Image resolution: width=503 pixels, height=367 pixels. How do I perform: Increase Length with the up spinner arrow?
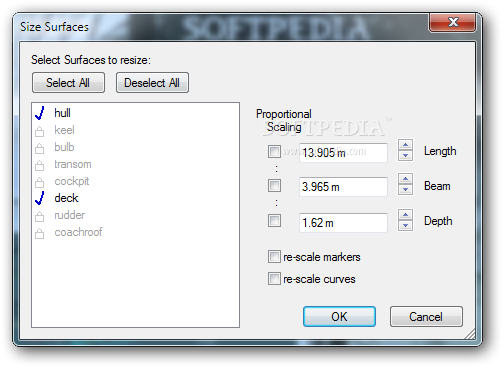(405, 145)
